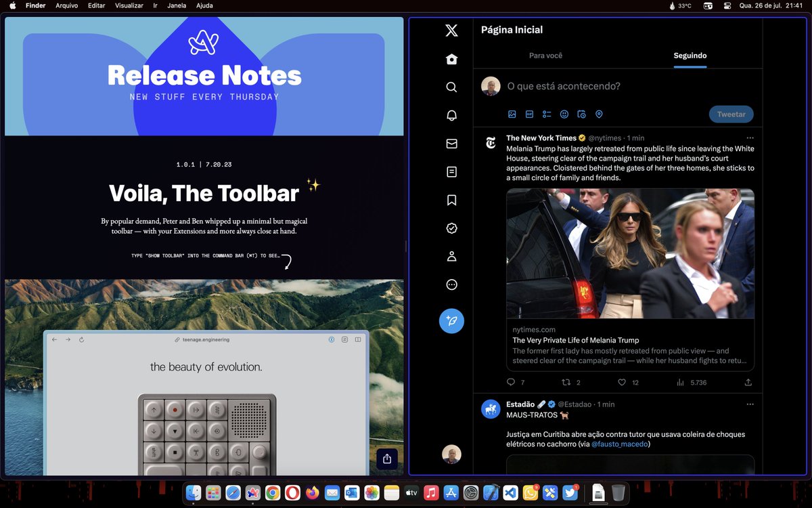
Task: Switch to the Seguindo tab
Action: (690, 56)
